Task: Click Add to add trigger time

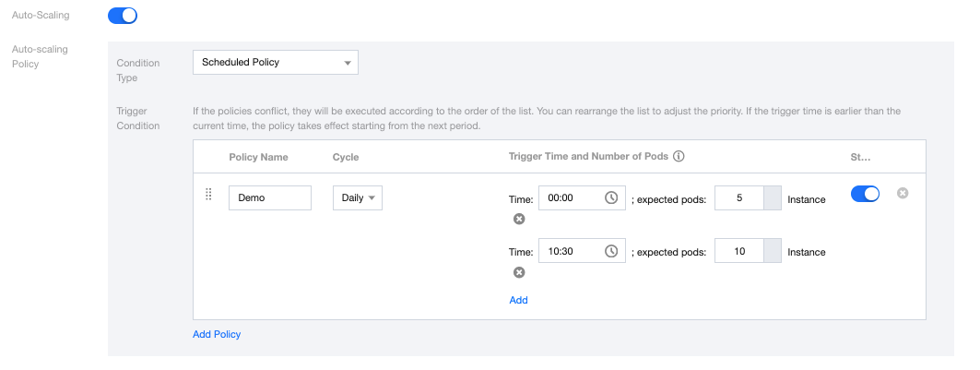Action: (518, 300)
